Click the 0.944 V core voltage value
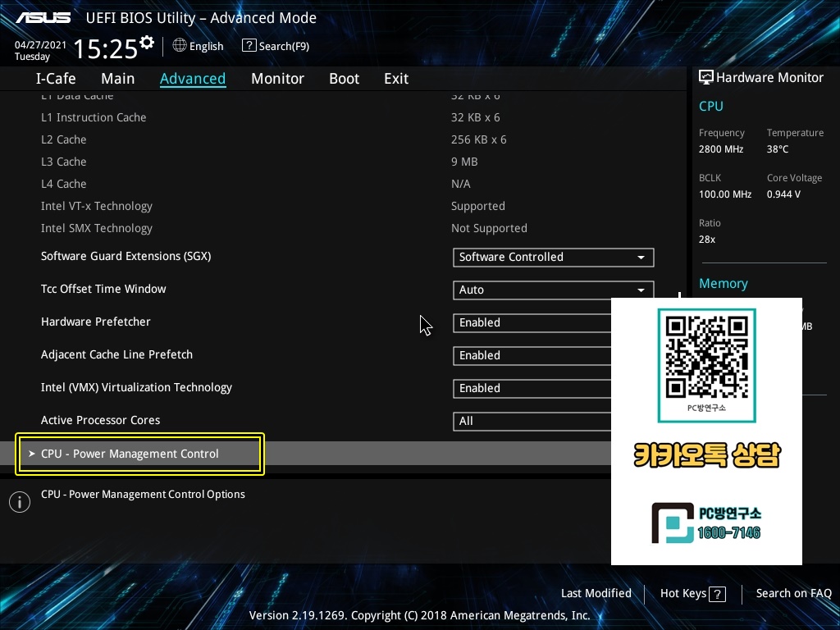 pos(783,194)
